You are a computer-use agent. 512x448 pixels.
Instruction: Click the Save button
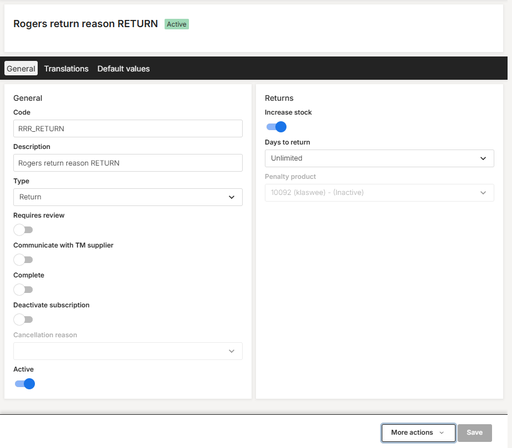pyautogui.click(x=475, y=433)
